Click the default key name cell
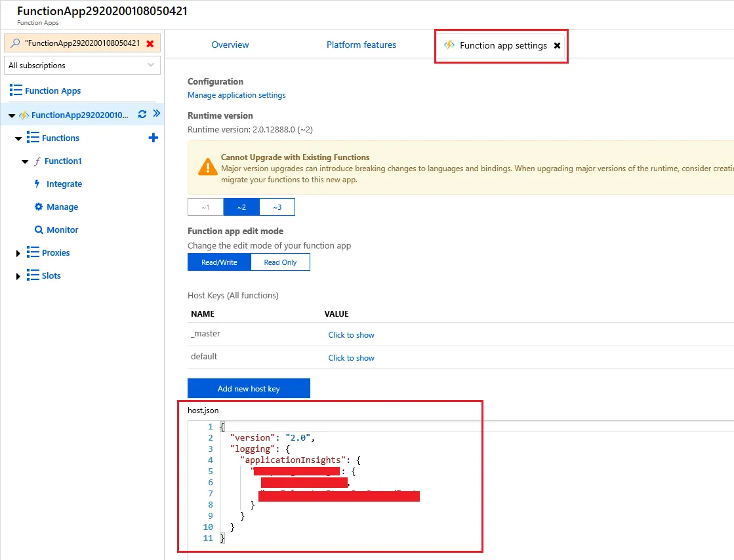The height and width of the screenshot is (560, 734). point(203,357)
